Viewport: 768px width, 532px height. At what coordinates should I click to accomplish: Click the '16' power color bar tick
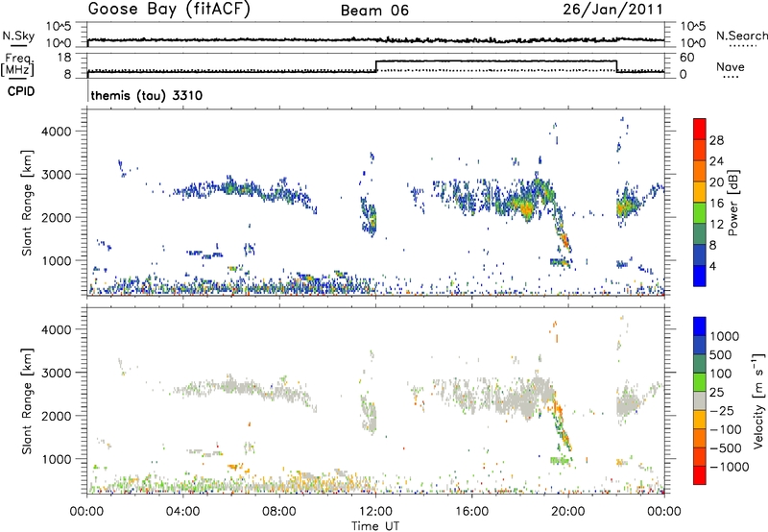tap(716, 204)
